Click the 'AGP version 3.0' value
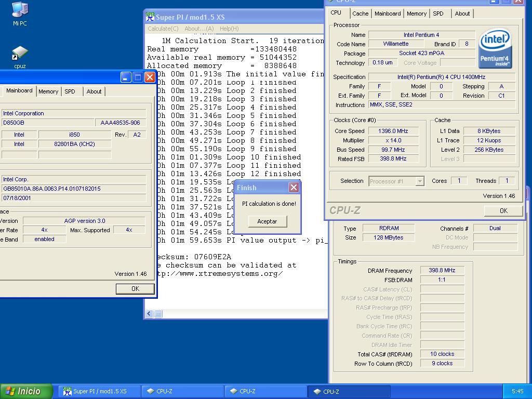532x399 pixels. 85,221
